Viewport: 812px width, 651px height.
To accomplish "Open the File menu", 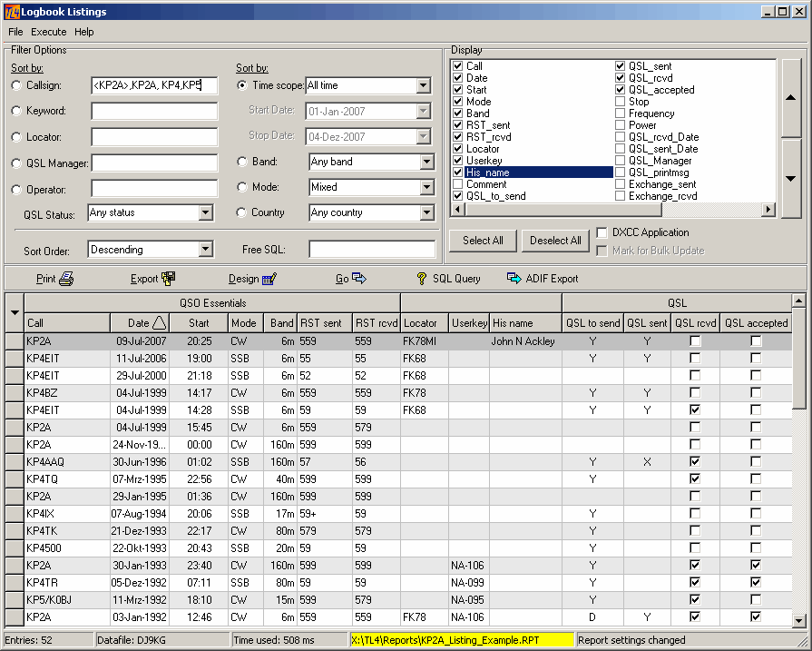I will [x=15, y=32].
